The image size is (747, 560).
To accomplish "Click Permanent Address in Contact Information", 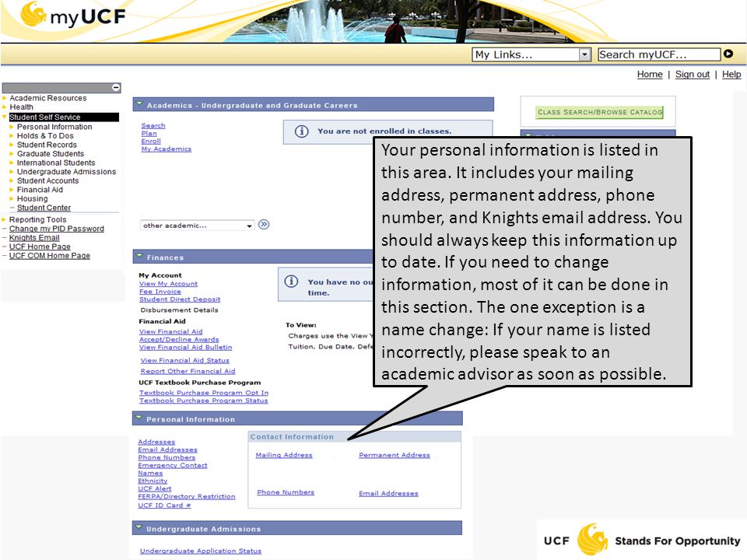I will (x=395, y=455).
